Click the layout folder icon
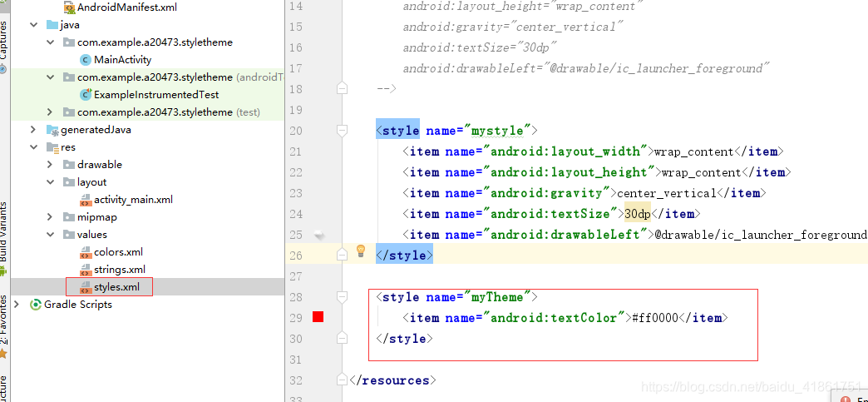The width and height of the screenshot is (868, 402). 69,182
